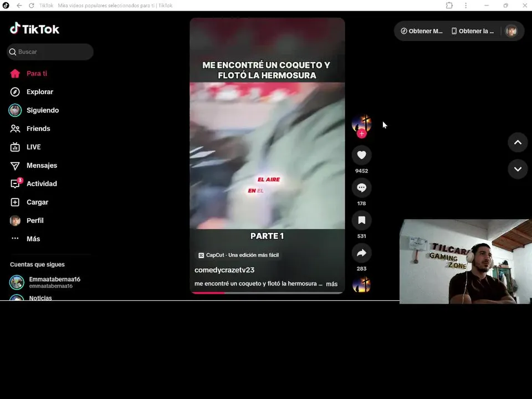The image size is (532, 399).
Task: Reload the page
Action: point(31,6)
